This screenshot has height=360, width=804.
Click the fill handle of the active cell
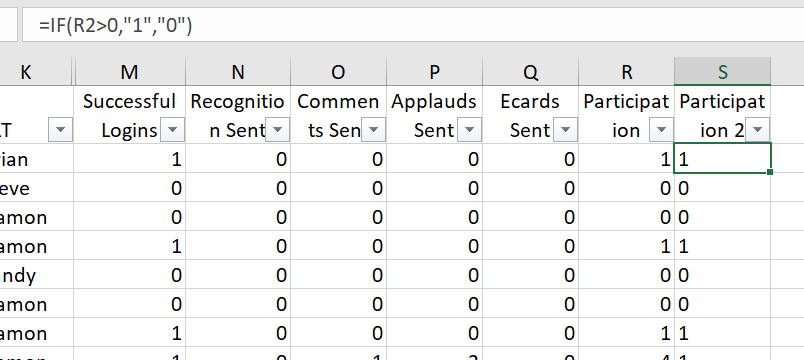(x=770, y=172)
